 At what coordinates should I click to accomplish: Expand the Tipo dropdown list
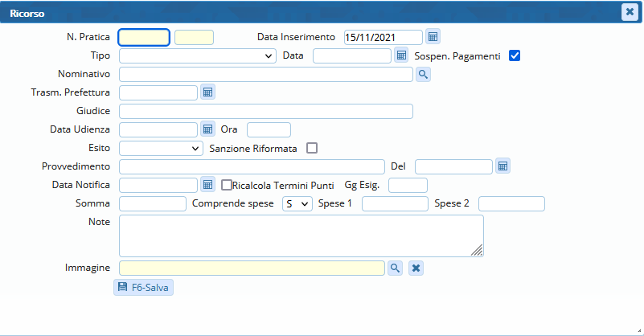tap(198, 55)
